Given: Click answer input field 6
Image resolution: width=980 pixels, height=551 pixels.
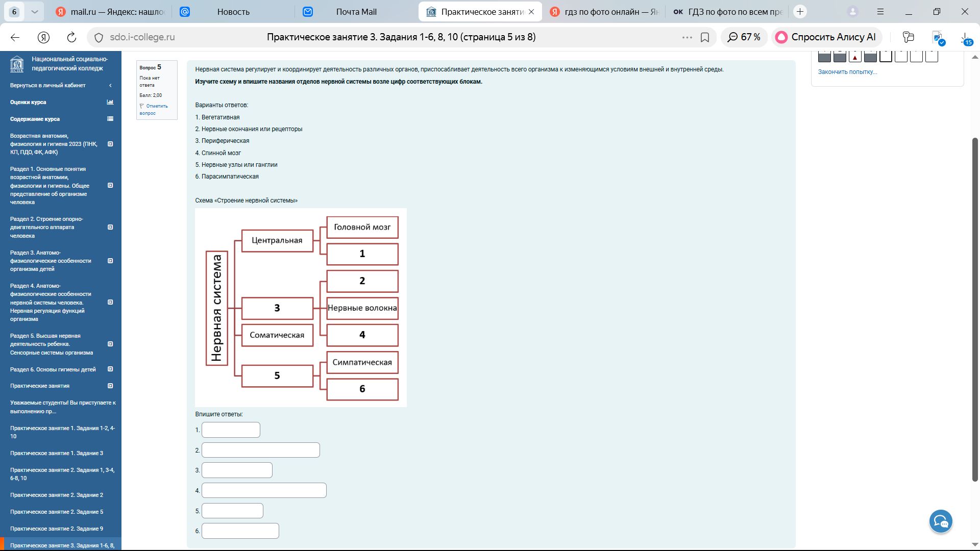Looking at the screenshot, I should [x=240, y=531].
